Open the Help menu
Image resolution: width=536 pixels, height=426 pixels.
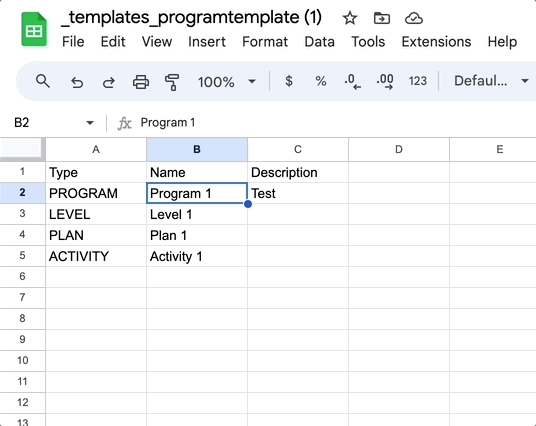[502, 42]
